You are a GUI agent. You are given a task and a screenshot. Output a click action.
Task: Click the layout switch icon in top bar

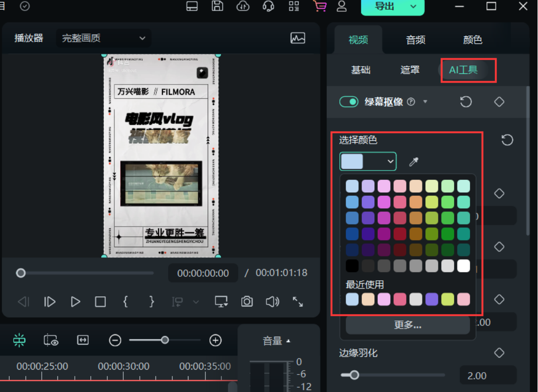tap(192, 6)
